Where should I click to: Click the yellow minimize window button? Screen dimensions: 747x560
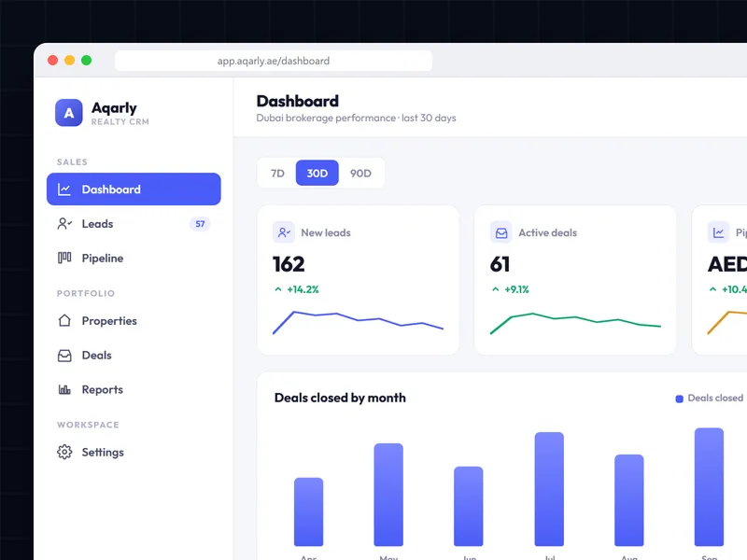pos(69,60)
